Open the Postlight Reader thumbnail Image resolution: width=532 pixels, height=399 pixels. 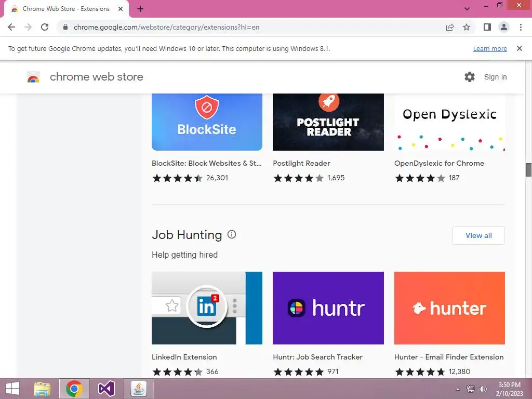pyautogui.click(x=328, y=122)
